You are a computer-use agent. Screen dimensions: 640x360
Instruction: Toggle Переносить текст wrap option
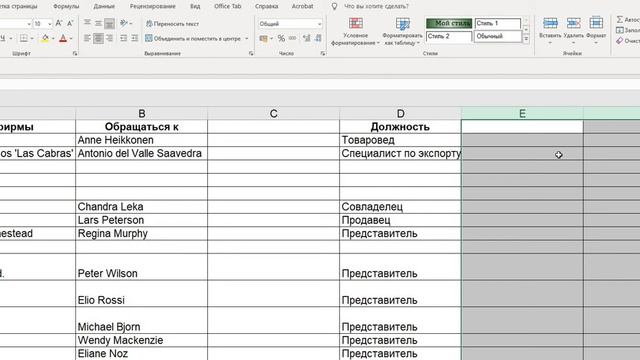click(x=172, y=24)
